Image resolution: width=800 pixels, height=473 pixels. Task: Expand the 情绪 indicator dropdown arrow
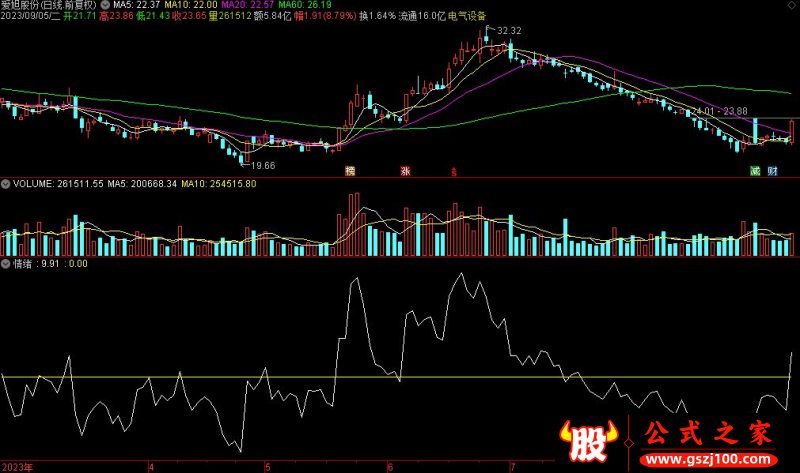point(6,264)
